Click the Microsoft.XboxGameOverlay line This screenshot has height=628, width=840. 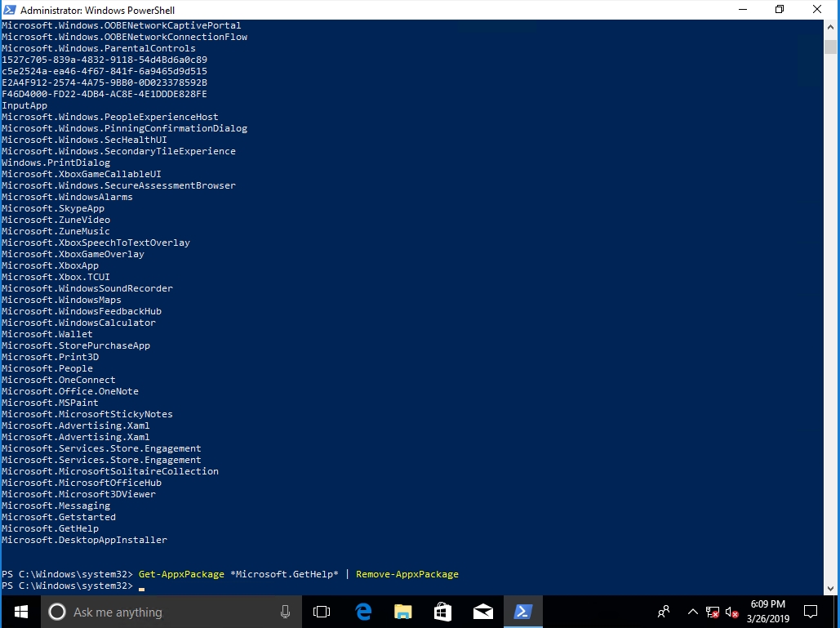click(x=73, y=254)
